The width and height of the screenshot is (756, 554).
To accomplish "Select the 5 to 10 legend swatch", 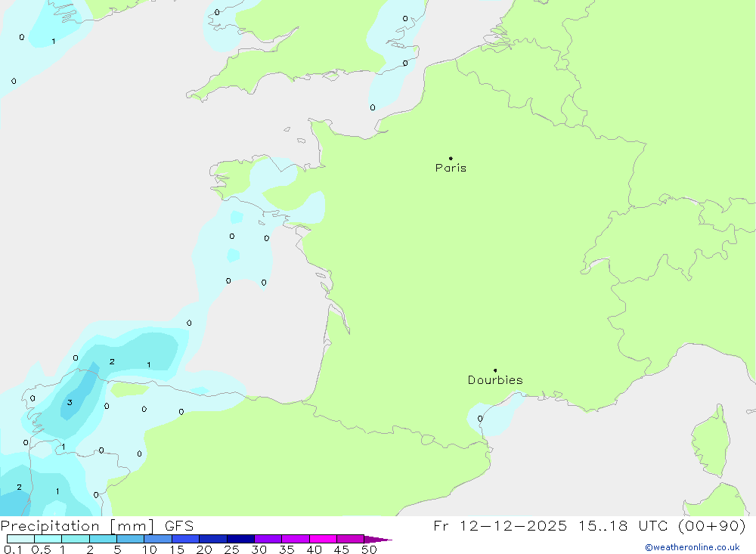I will coord(131,539).
